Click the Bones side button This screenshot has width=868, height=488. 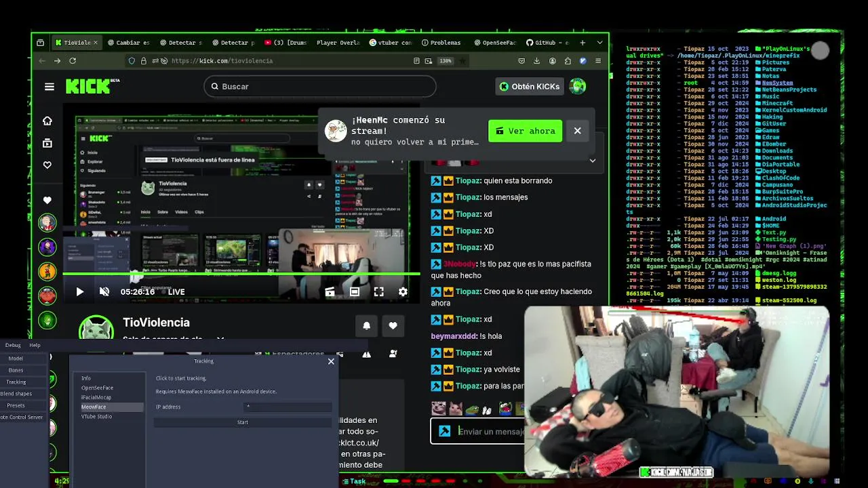click(x=16, y=371)
